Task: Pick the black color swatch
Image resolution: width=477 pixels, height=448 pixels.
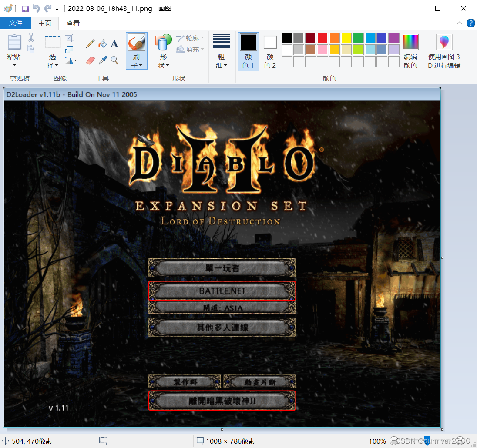Action: tap(287, 38)
